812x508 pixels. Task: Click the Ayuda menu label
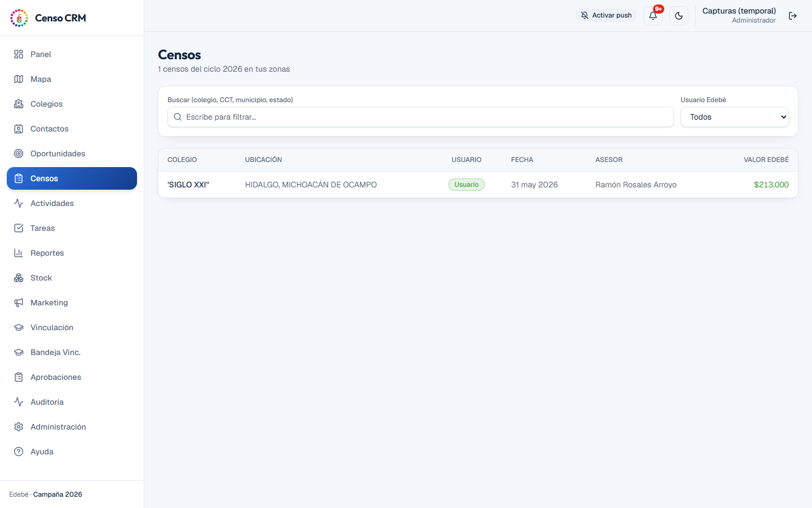pos(42,452)
